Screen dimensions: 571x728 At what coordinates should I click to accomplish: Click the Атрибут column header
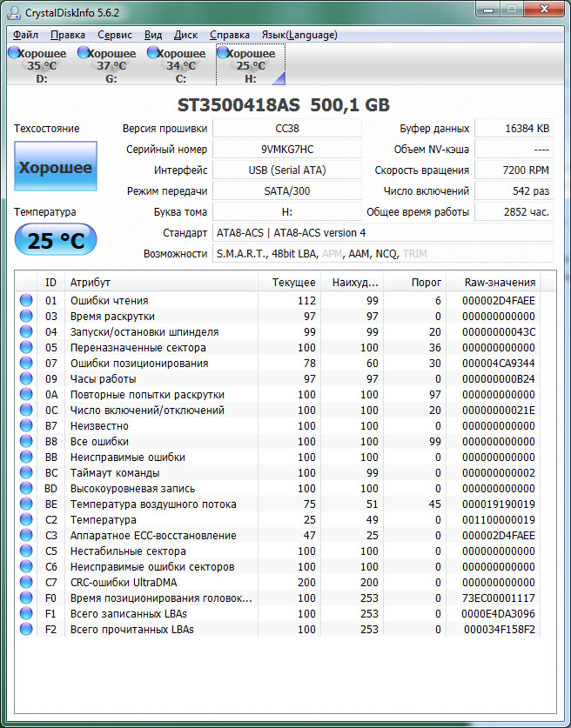[91, 283]
